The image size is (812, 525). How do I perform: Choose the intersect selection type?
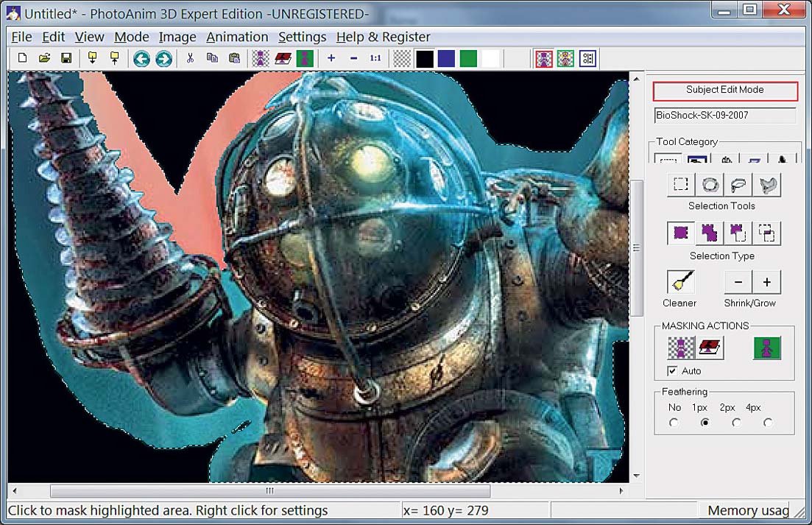(767, 233)
